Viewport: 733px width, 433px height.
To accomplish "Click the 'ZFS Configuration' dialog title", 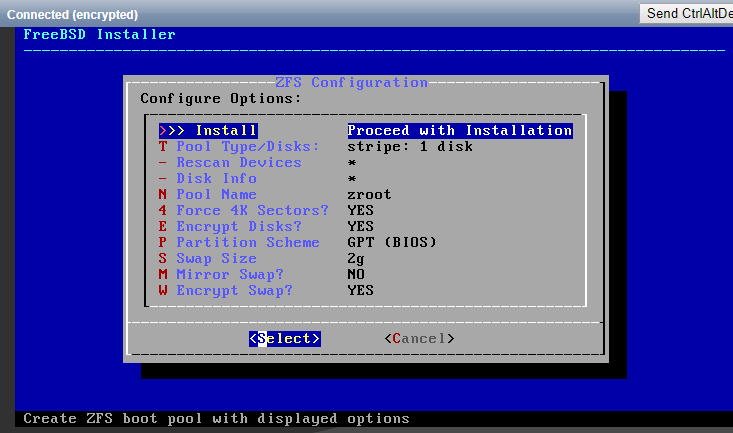I will point(352,82).
